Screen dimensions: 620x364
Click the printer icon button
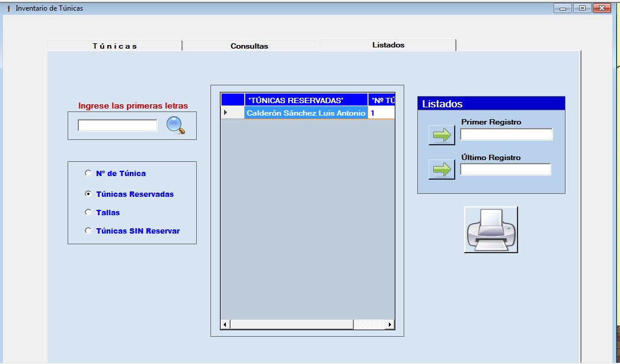[x=491, y=230]
